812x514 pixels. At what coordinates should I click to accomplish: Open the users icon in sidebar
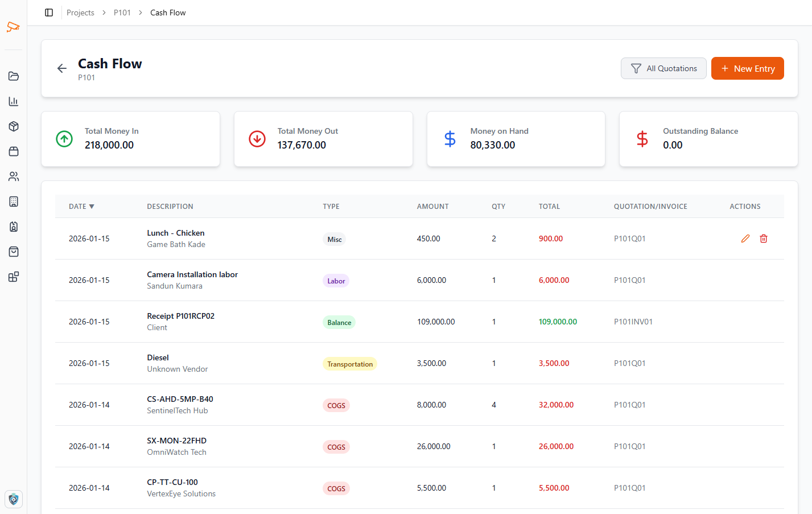click(14, 176)
